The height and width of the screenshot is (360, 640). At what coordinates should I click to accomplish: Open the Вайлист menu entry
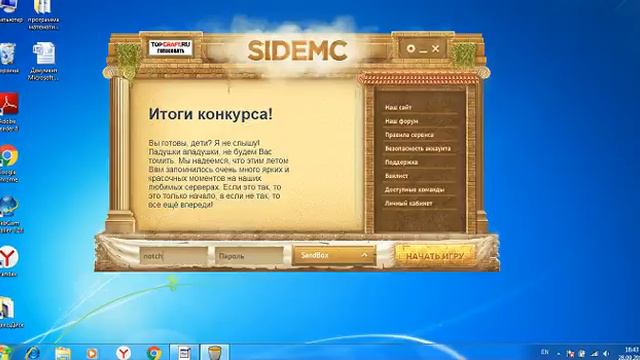(x=396, y=176)
